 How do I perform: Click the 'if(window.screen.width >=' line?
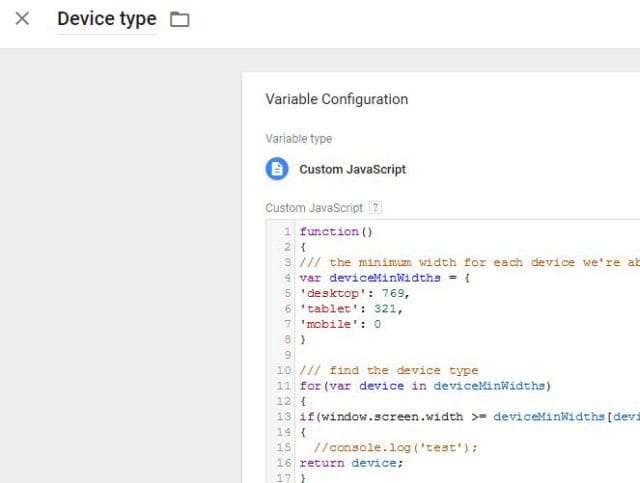tap(469, 417)
